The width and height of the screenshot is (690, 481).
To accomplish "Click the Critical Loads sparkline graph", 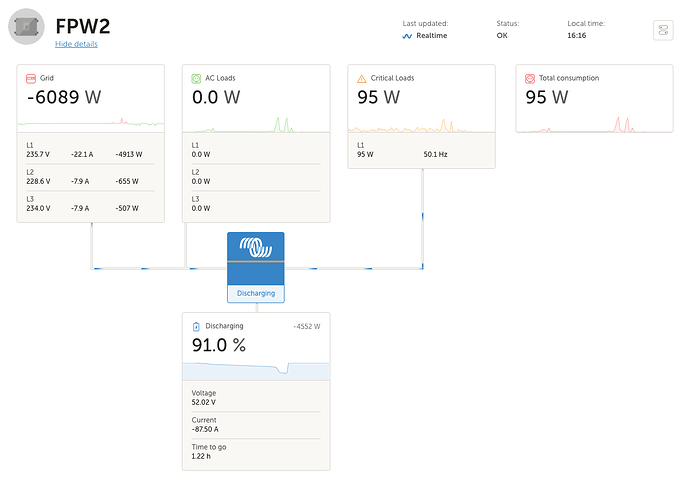I will click(422, 124).
